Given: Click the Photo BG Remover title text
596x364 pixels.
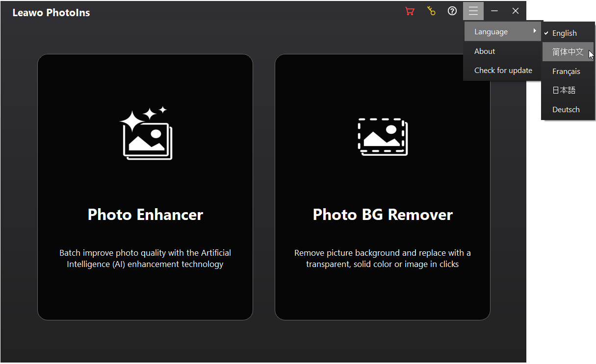Looking at the screenshot, I should coord(383,215).
